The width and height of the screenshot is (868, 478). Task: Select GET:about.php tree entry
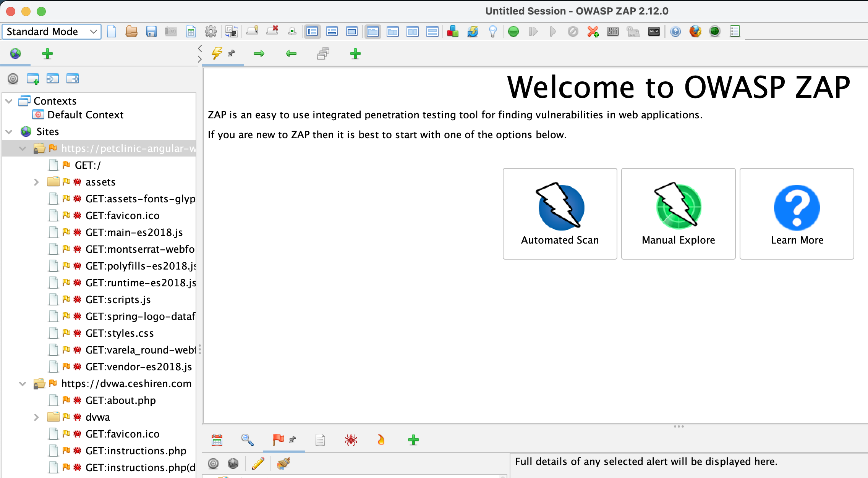tap(121, 400)
